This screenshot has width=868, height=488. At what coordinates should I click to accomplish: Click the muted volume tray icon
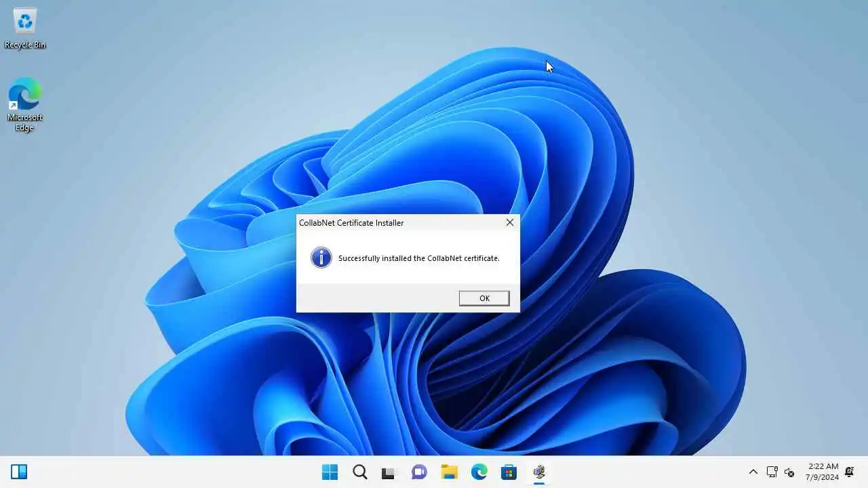[x=789, y=472]
